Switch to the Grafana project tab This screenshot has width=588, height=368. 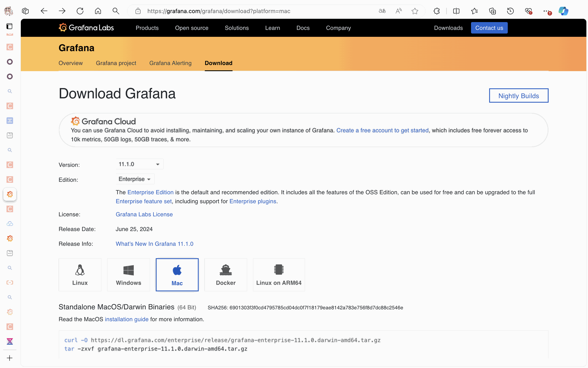116,63
